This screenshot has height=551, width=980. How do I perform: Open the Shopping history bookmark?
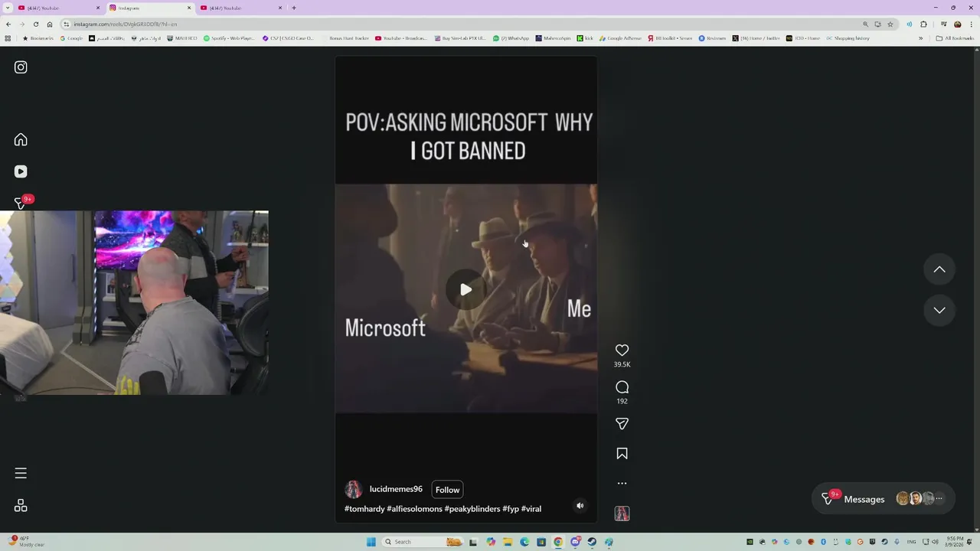click(x=848, y=38)
